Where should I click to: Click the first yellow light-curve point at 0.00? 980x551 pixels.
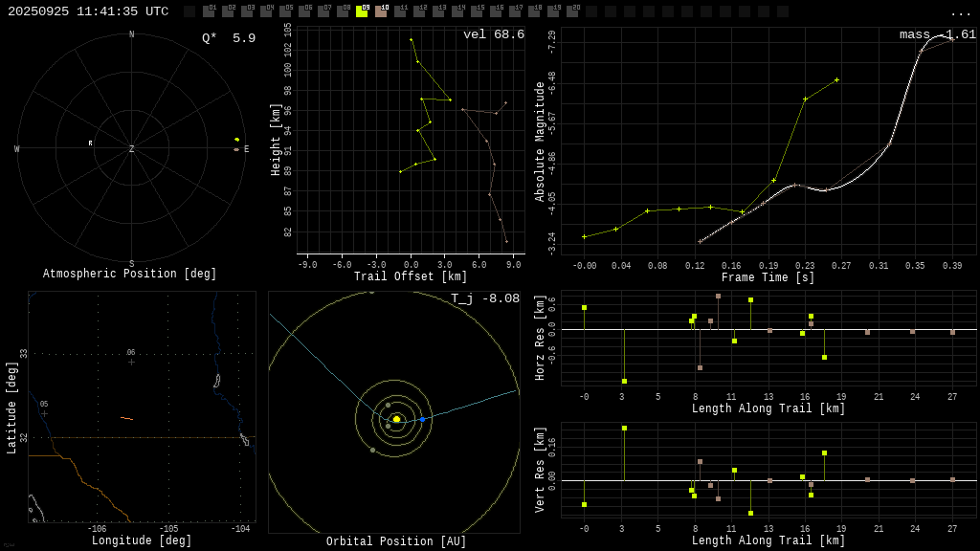click(x=585, y=237)
